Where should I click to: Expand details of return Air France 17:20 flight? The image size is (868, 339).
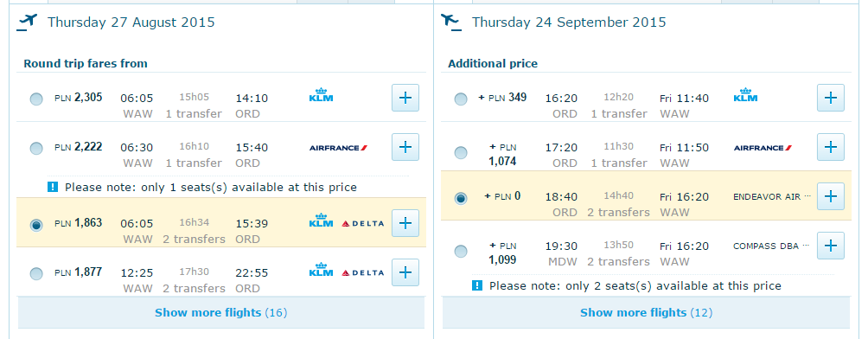click(x=830, y=147)
